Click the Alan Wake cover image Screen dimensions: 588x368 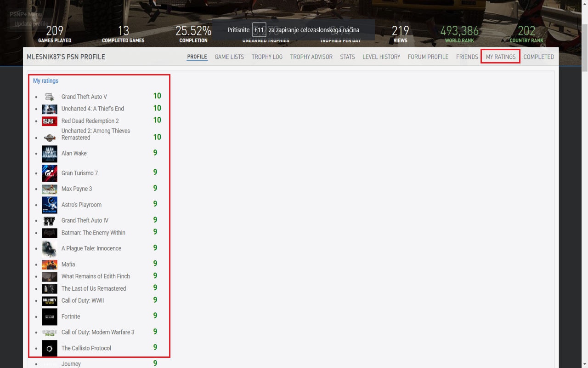pyautogui.click(x=50, y=154)
